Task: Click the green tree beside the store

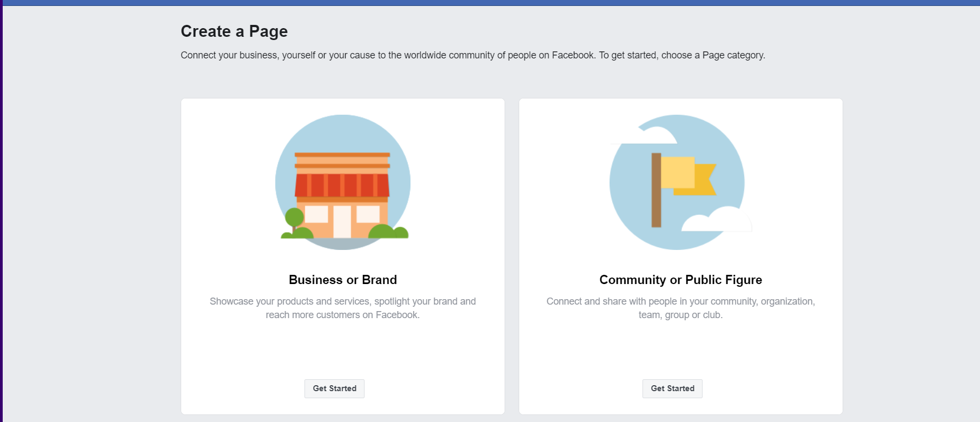Action: (x=294, y=218)
